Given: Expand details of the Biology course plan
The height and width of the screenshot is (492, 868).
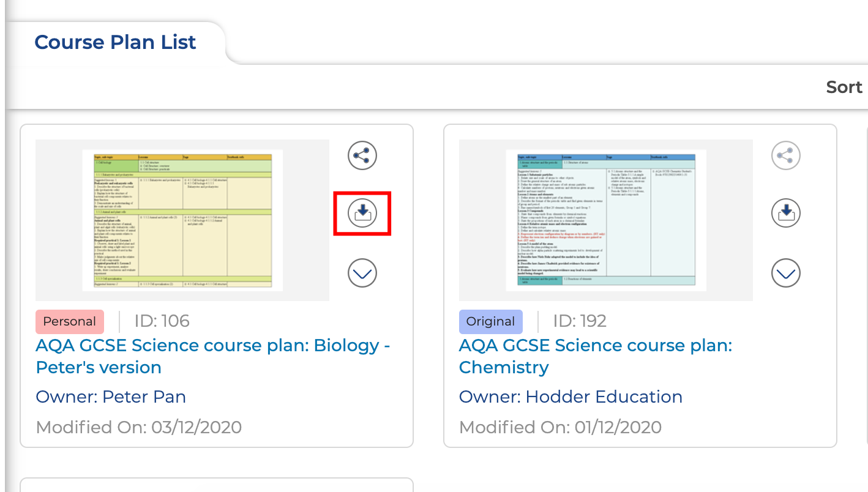Looking at the screenshot, I should coord(362,273).
